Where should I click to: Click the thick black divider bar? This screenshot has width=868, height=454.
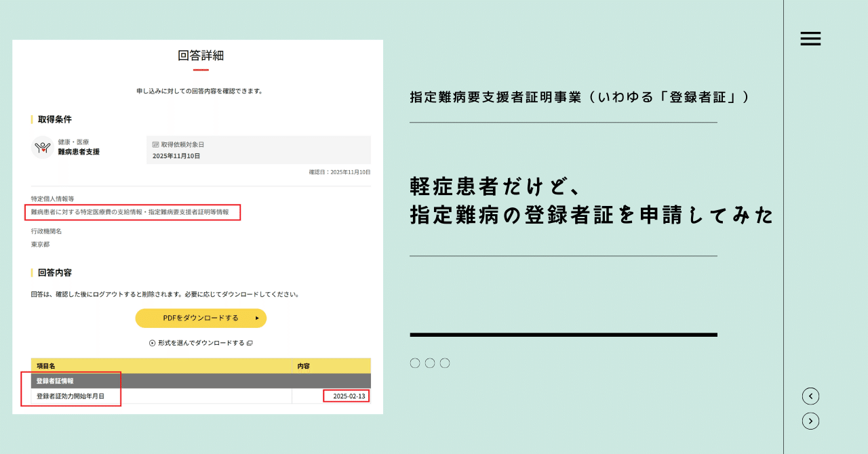[563, 333]
